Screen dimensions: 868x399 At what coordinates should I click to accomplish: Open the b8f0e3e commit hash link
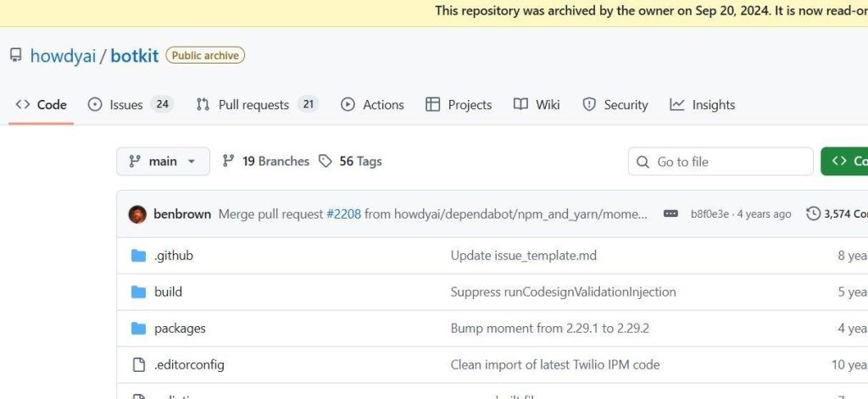pyautogui.click(x=709, y=214)
